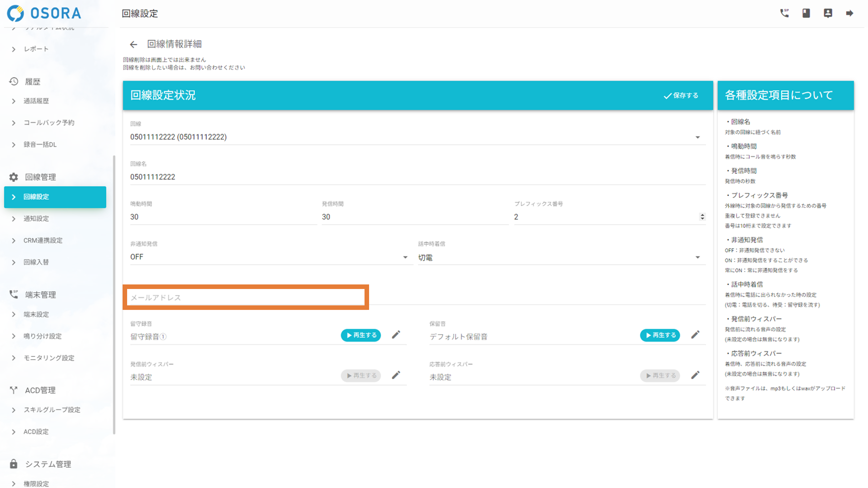Open 通知設定 in the sidebar
This screenshot has width=868, height=488.
tap(36, 219)
